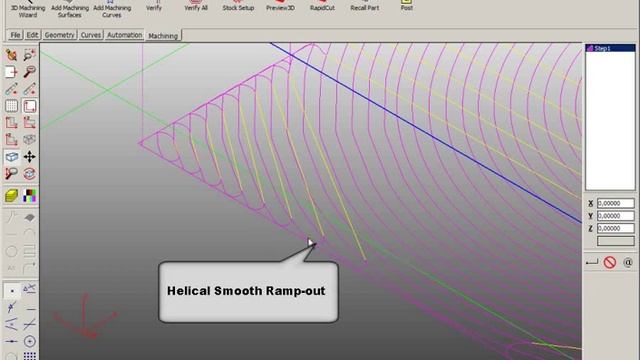Image resolution: width=640 pixels, height=360 pixels.
Task: Choose the first red axis view icon
Action: [11, 122]
